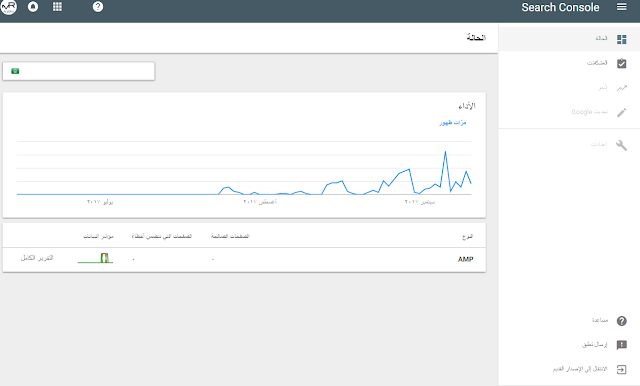Open the wrench settings sidebar item
The width and height of the screenshot is (640, 386).
(x=621, y=145)
